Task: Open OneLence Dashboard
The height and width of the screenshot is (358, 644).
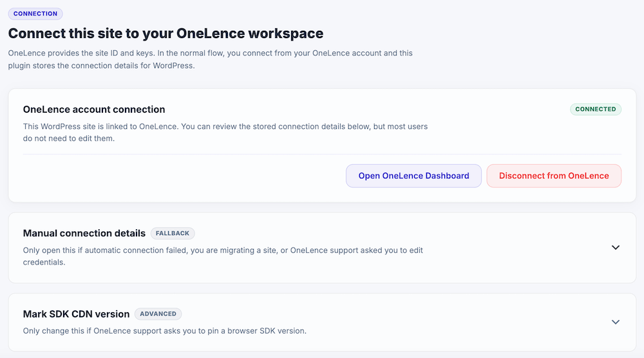Action: [x=413, y=176]
